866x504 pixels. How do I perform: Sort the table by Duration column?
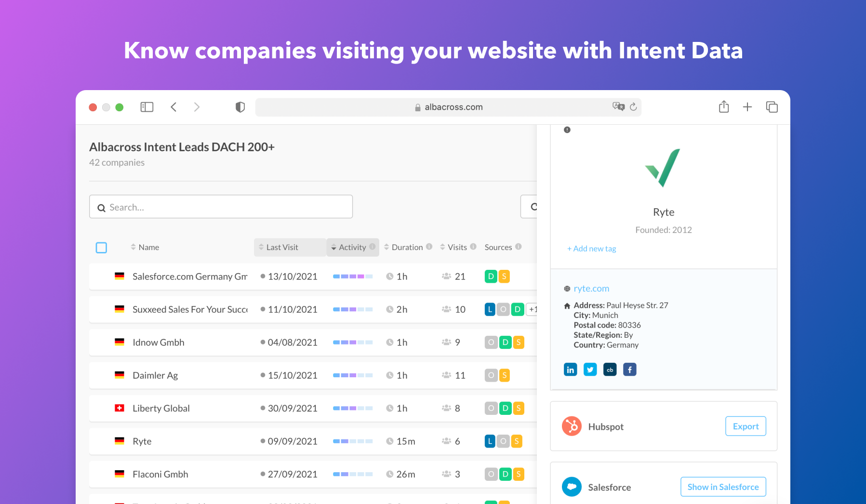pyautogui.click(x=403, y=247)
